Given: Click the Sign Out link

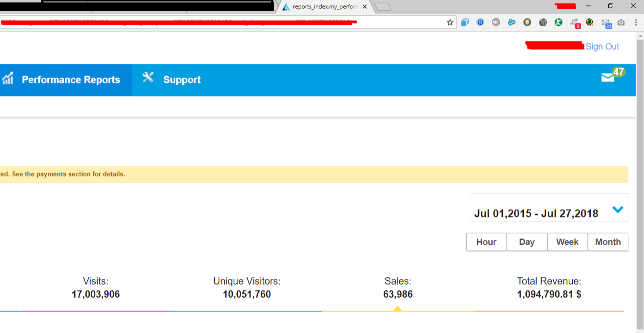Looking at the screenshot, I should point(602,46).
